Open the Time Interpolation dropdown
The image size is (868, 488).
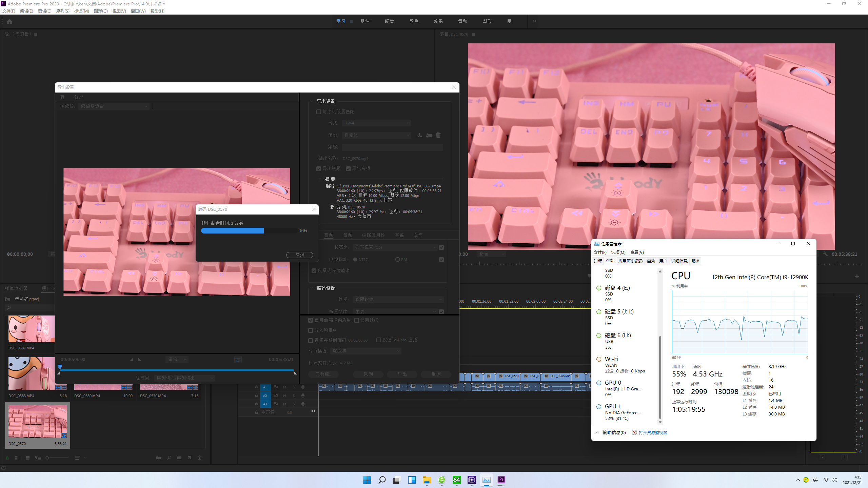click(x=366, y=351)
